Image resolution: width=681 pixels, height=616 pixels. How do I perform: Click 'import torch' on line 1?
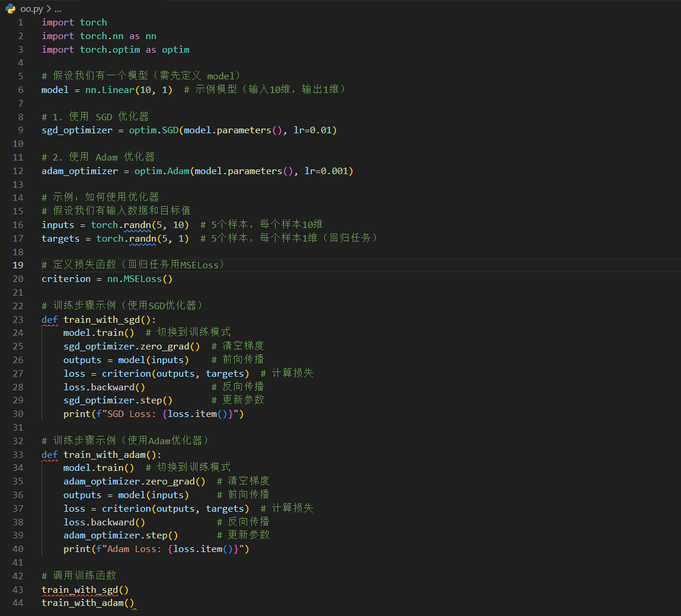[x=74, y=23]
